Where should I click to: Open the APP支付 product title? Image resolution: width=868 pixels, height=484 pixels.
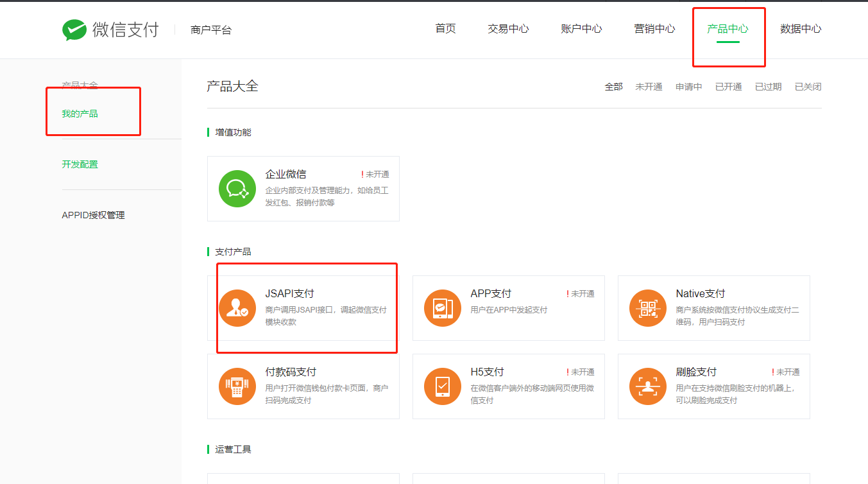[491, 293]
